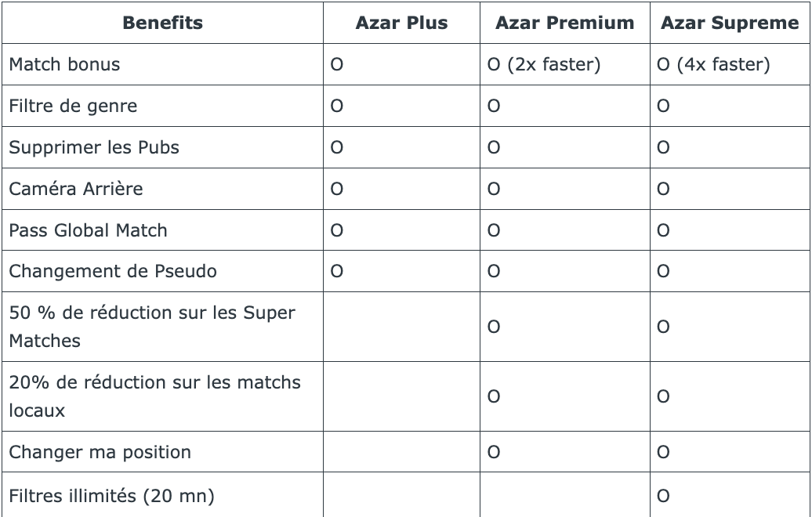The width and height of the screenshot is (812, 517).
Task: Select the O (4x faster) cell
Action: tap(713, 64)
